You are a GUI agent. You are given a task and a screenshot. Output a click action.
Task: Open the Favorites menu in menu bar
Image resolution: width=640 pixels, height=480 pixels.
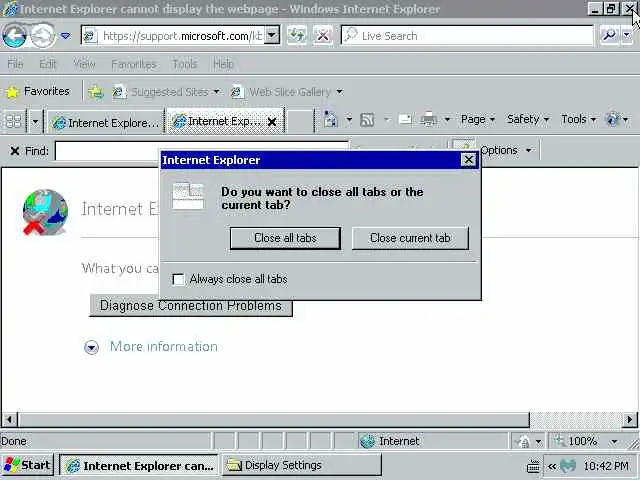pos(134,64)
